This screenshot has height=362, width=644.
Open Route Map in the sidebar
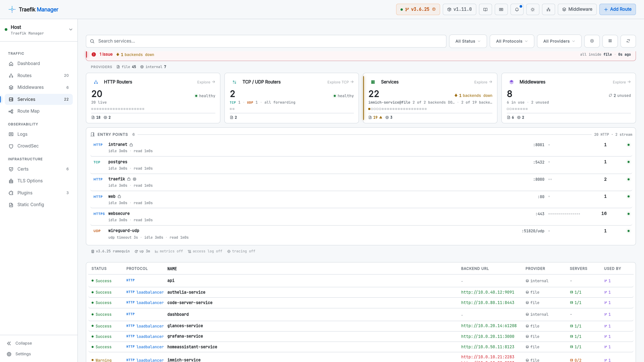(x=39, y=111)
